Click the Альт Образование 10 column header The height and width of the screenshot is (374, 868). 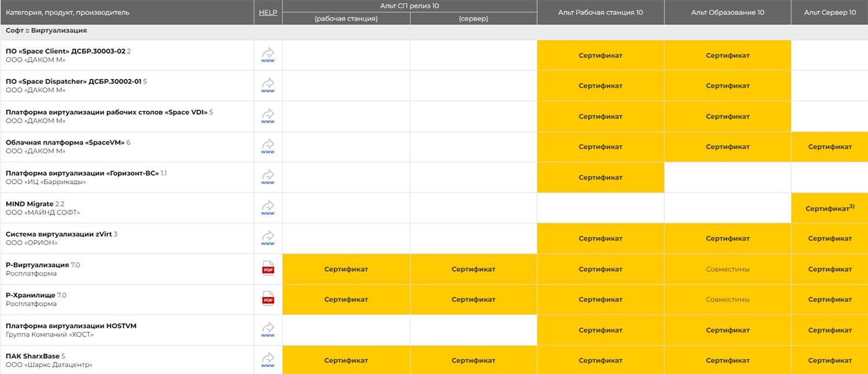[x=727, y=12]
